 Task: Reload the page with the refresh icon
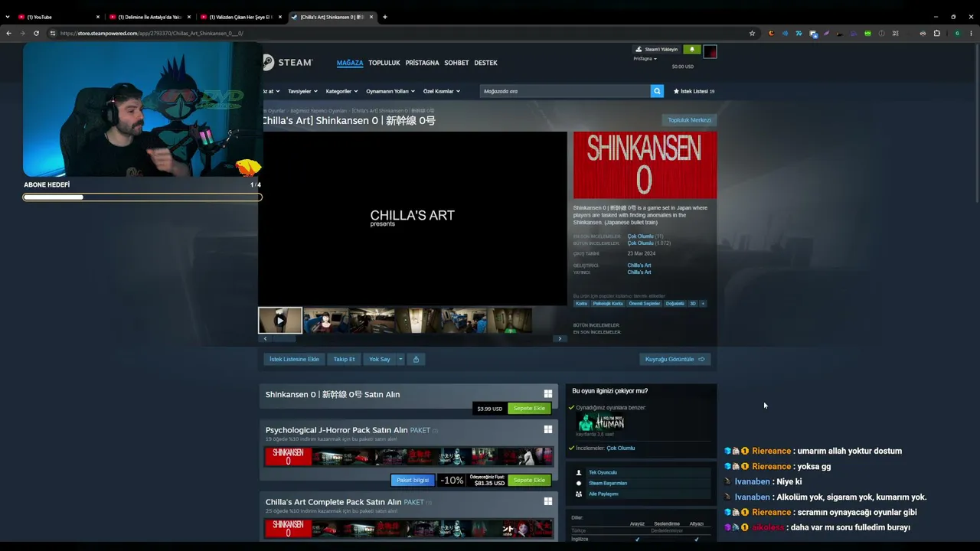coord(36,33)
